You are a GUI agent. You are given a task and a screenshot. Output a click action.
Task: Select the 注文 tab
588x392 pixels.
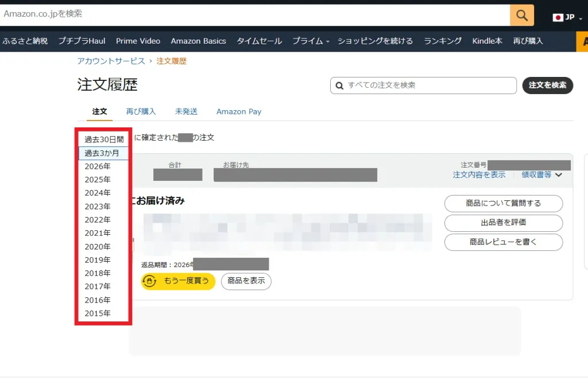(99, 112)
